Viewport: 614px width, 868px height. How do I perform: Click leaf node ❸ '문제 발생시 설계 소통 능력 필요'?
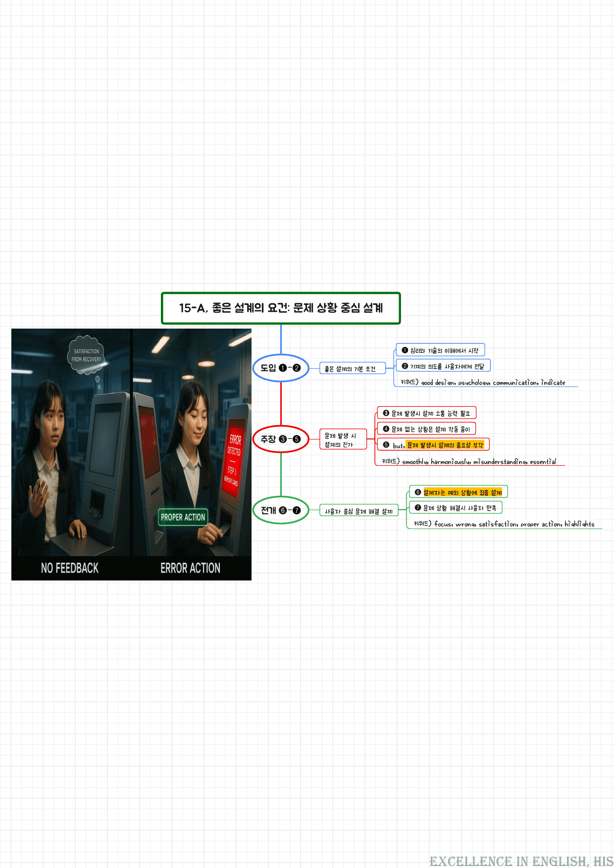pyautogui.click(x=426, y=413)
